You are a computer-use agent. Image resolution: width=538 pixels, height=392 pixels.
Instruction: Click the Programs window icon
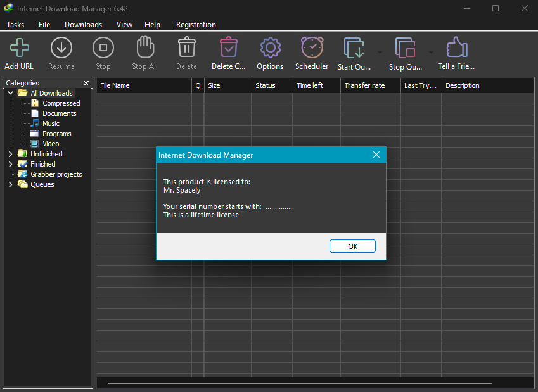coord(34,134)
